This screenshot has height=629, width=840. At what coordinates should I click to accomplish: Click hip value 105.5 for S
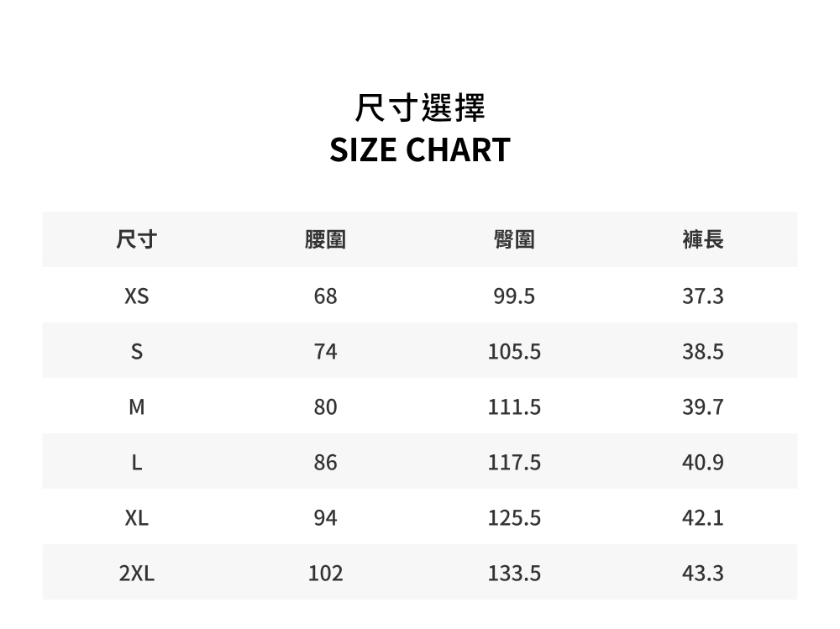pyautogui.click(x=514, y=352)
